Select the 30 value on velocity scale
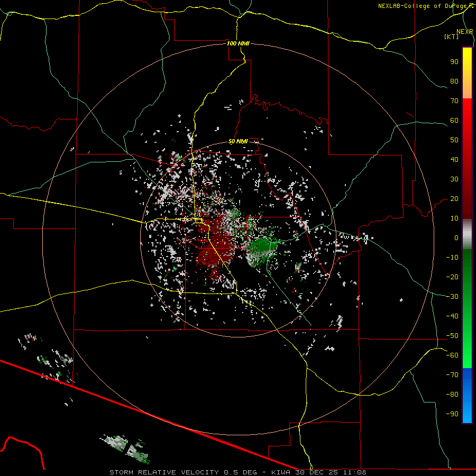The height and width of the screenshot is (476, 476). pos(454,179)
